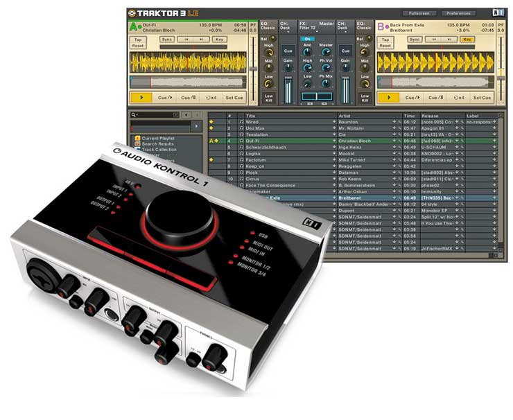Click Set Cue on Deck A

[x=234, y=98]
